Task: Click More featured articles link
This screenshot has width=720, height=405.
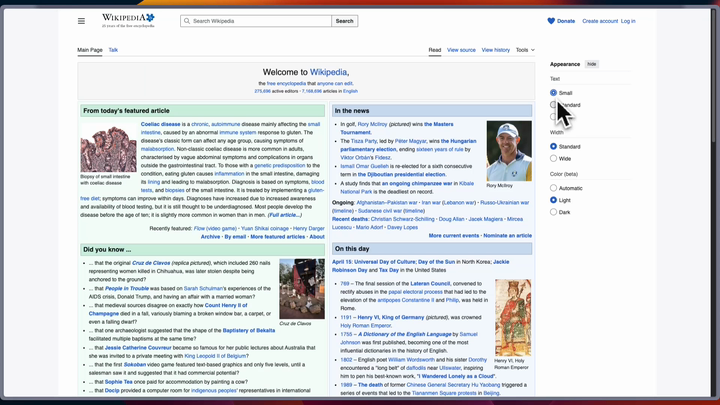Action: pos(277,237)
